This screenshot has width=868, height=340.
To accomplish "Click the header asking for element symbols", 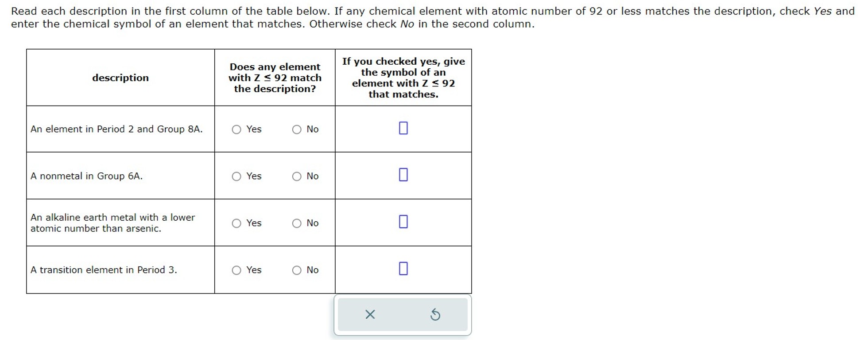I will 403,78.
